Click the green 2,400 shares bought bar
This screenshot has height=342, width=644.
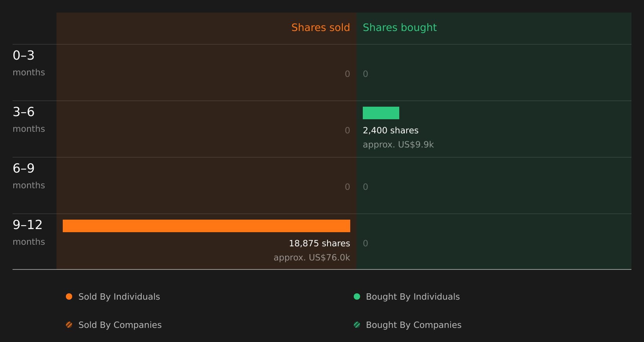coord(381,113)
